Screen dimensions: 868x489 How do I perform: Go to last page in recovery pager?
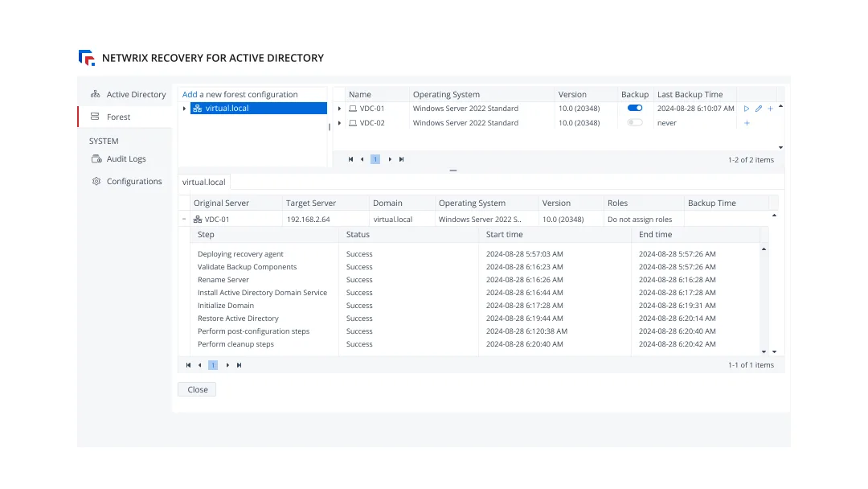240,365
